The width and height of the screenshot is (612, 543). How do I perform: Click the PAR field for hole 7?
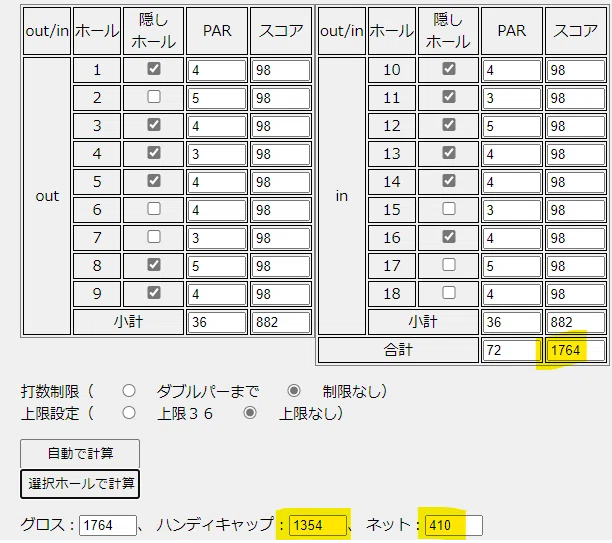click(217, 238)
